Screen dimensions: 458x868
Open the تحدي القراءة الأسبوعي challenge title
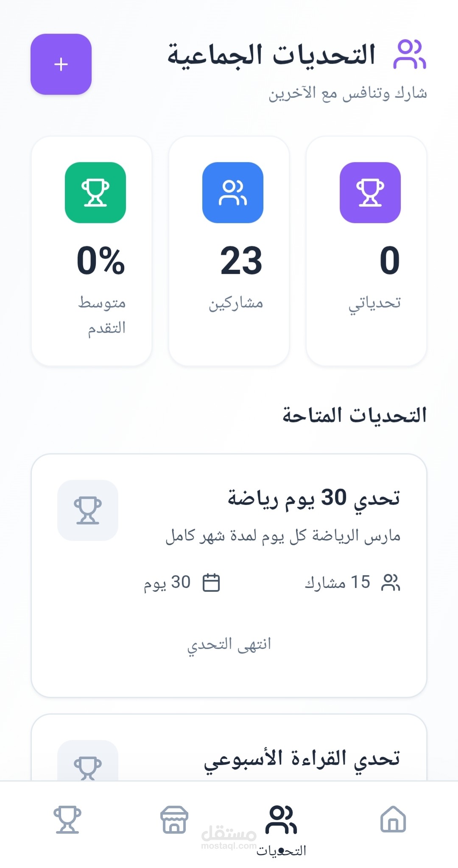pos(302,758)
